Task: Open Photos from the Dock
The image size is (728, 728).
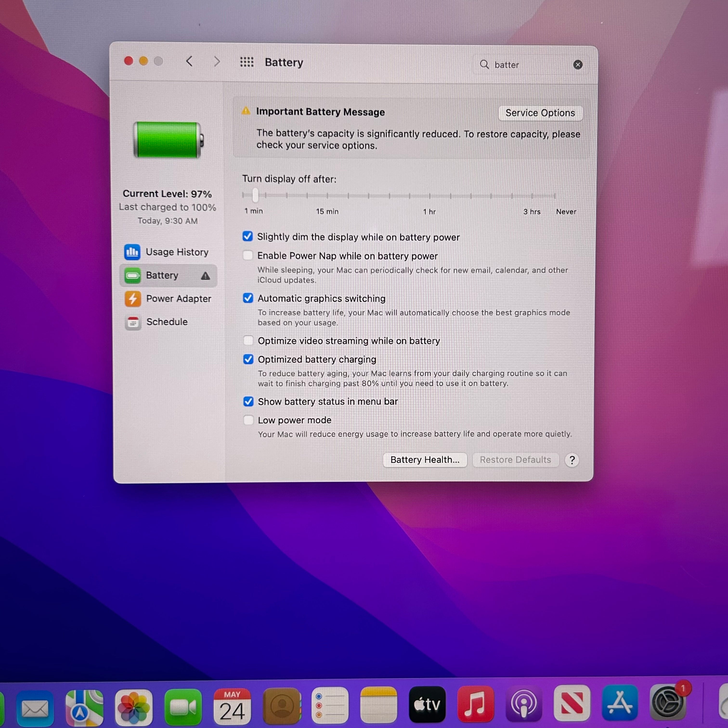Action: (x=133, y=707)
